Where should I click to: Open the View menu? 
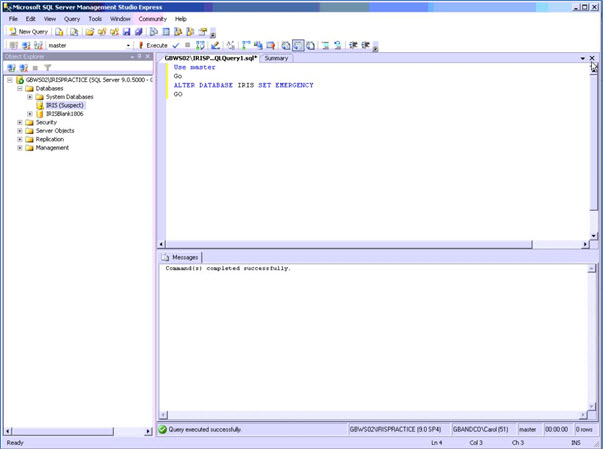[x=50, y=19]
